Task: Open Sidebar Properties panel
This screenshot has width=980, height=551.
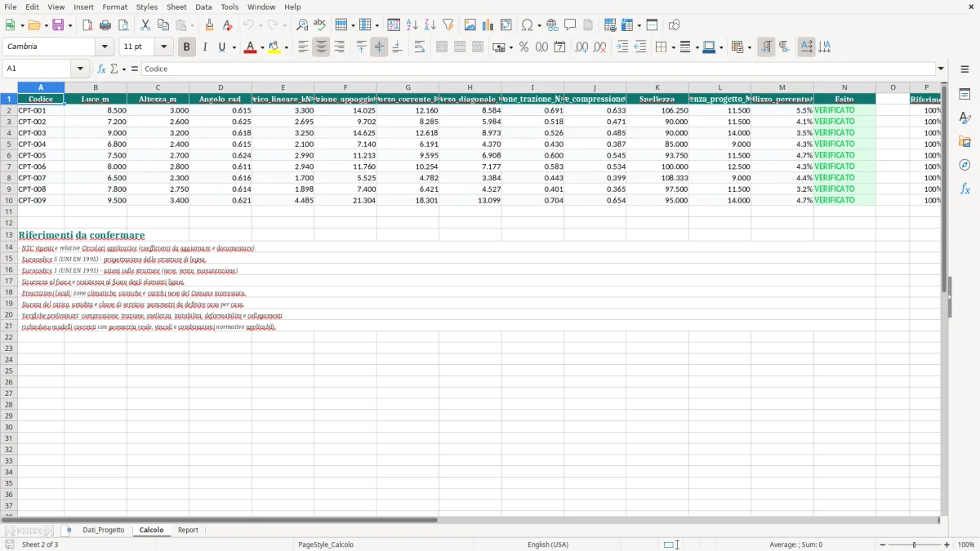Action: coord(964,94)
